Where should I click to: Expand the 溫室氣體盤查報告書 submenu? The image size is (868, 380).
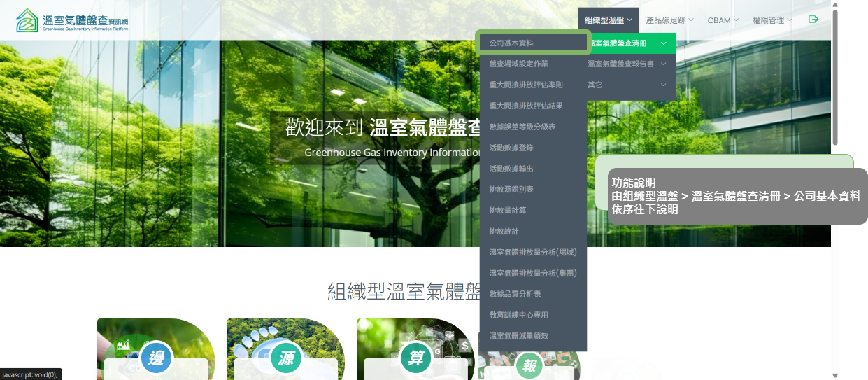tap(627, 64)
